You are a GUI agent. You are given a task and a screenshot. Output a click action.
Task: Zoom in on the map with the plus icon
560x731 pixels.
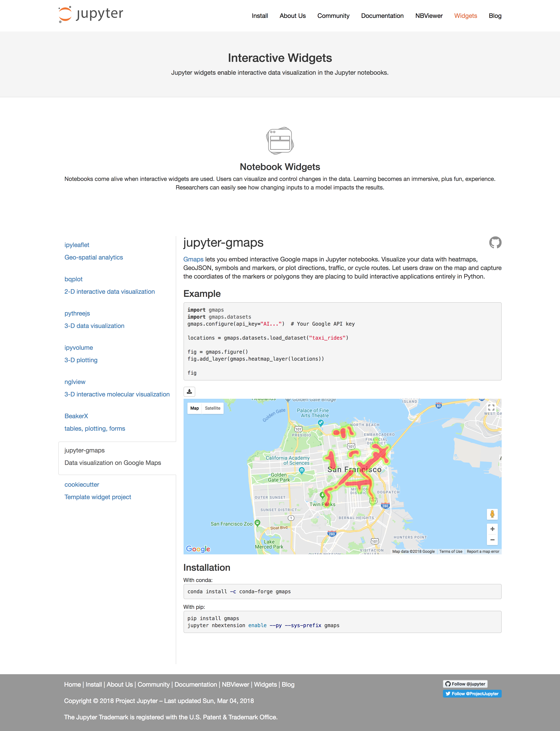[492, 529]
